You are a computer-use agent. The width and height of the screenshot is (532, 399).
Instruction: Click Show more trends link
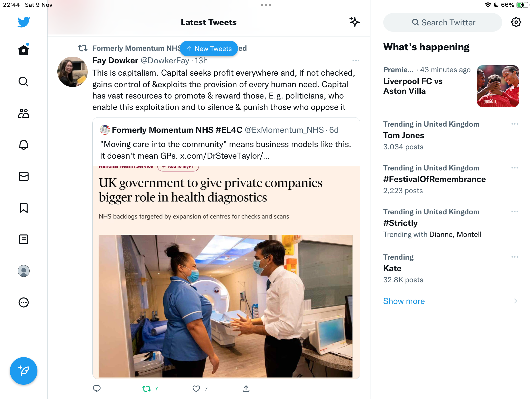[404, 301]
